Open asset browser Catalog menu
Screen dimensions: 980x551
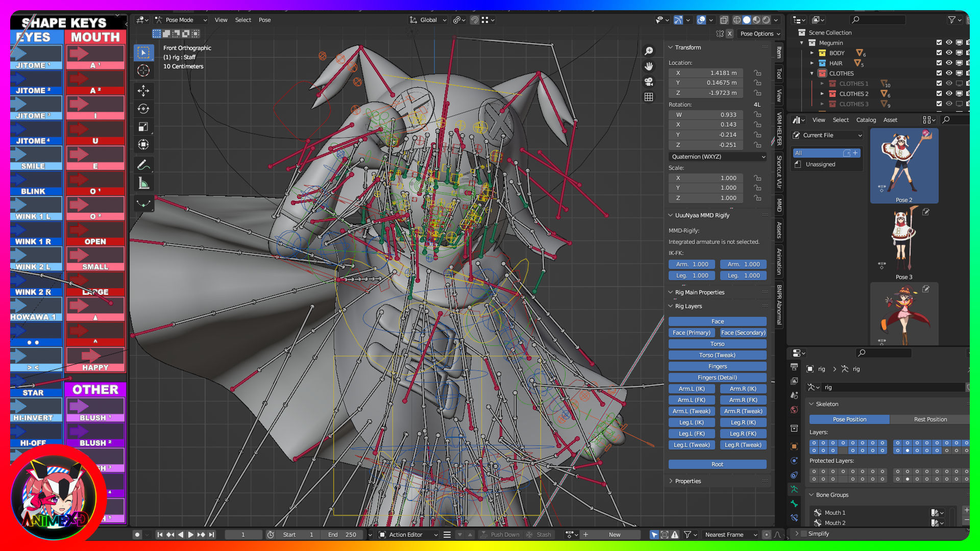click(866, 120)
